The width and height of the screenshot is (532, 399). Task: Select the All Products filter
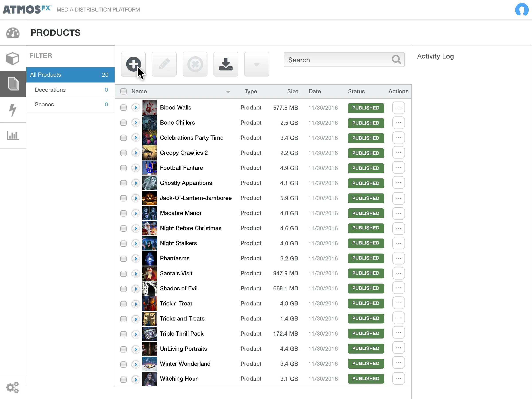70,75
